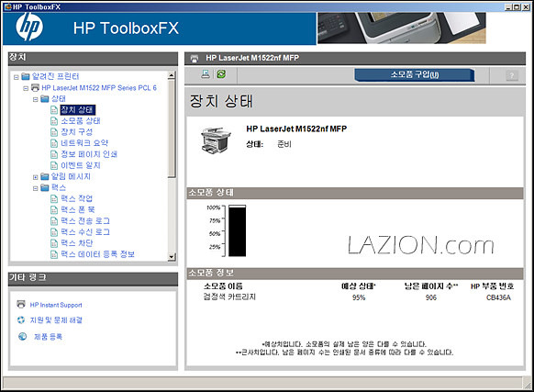Click the HP LaserJet M1522nf printer image
The image size is (534, 392).
pyautogui.click(x=216, y=140)
